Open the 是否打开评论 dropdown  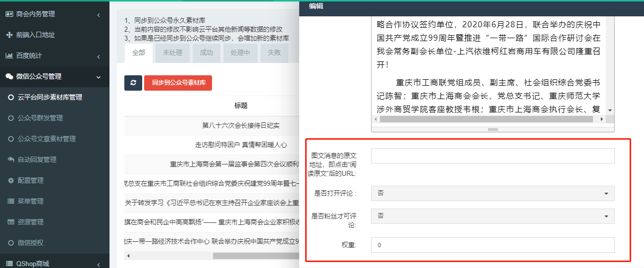(x=492, y=193)
